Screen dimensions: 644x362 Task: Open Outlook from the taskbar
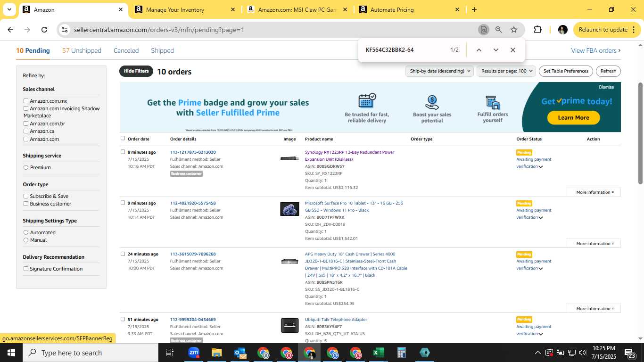[239, 353]
